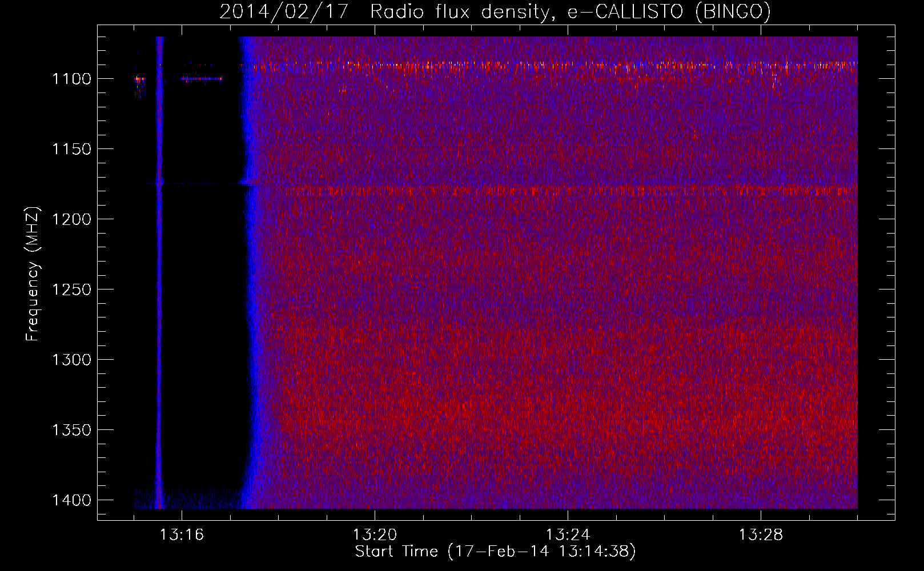
Task: Click the 13:16 time tick label
Action: (182, 535)
